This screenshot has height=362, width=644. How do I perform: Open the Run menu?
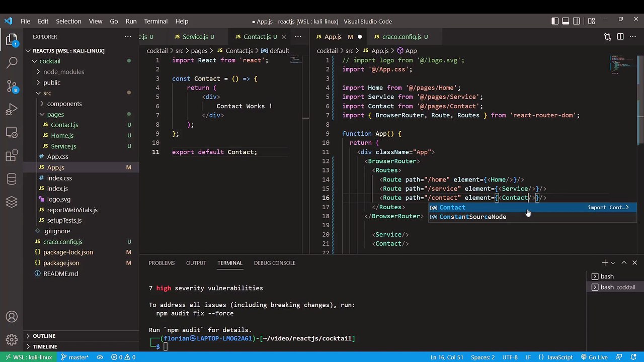coord(131,21)
